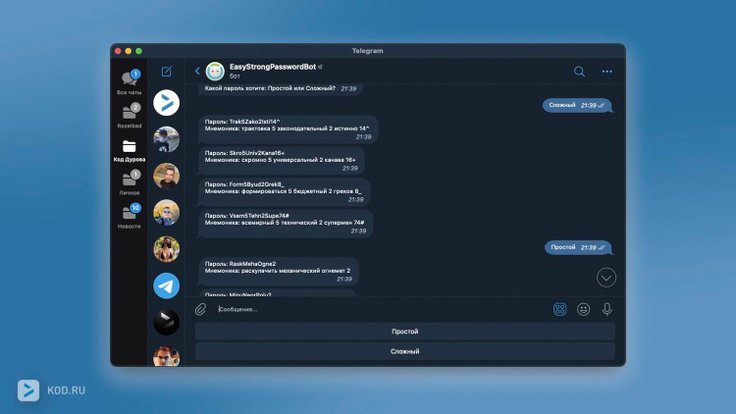Viewport: 736px width, 414px height.
Task: Choose the Простой keyboard button
Action: coord(405,331)
